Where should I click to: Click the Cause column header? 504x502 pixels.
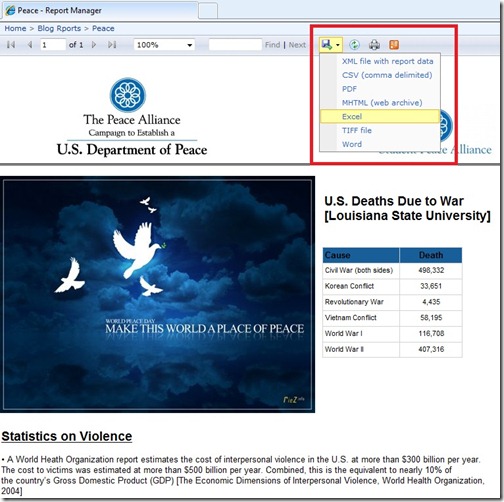[361, 255]
